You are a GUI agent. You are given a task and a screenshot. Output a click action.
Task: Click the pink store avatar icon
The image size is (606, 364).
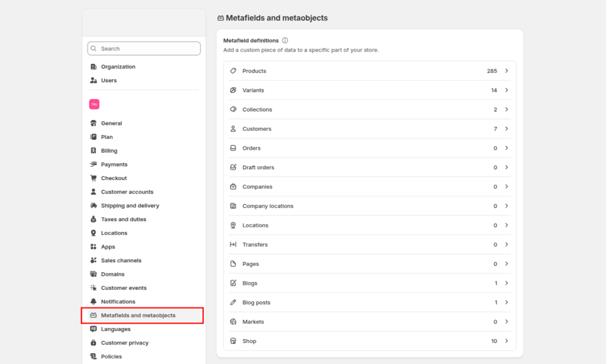click(x=94, y=104)
